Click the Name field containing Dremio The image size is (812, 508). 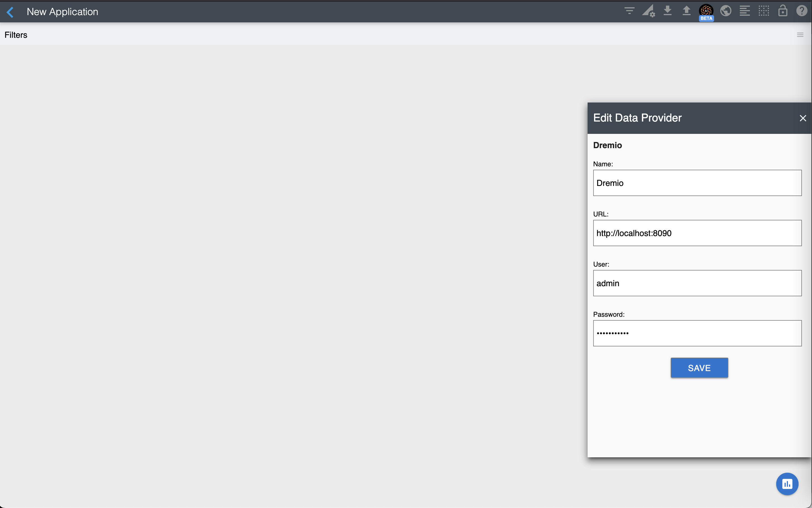coord(697,183)
